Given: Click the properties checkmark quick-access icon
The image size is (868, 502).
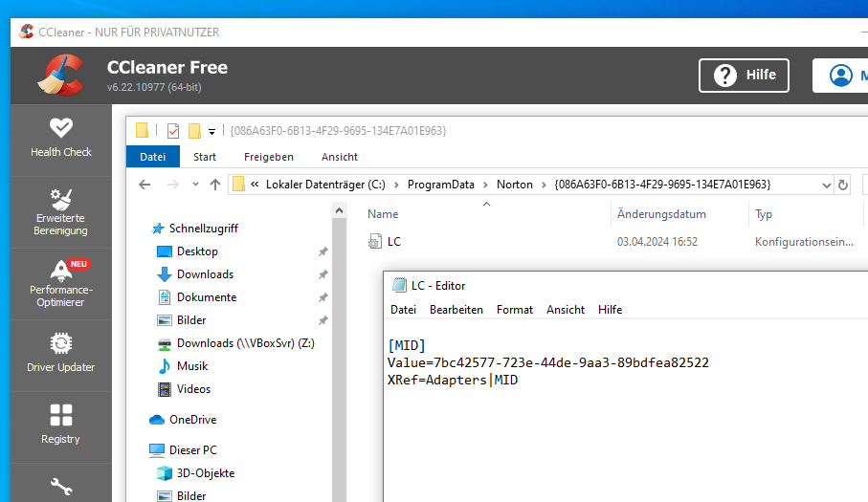Looking at the screenshot, I should (173, 131).
